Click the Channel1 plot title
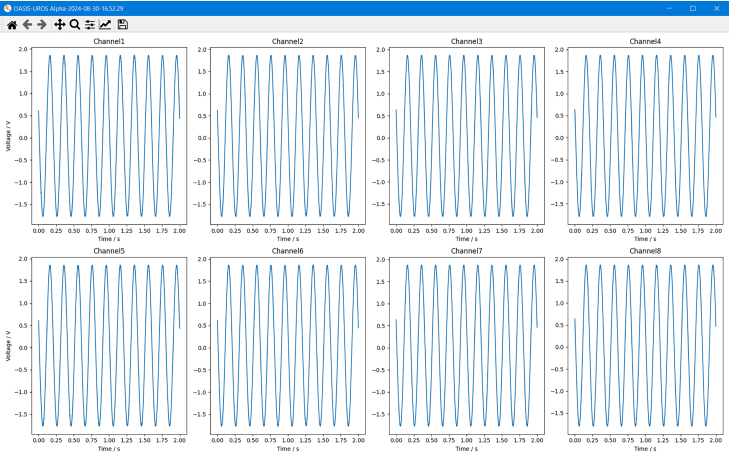Screen dimensions: 729x459 (109, 41)
